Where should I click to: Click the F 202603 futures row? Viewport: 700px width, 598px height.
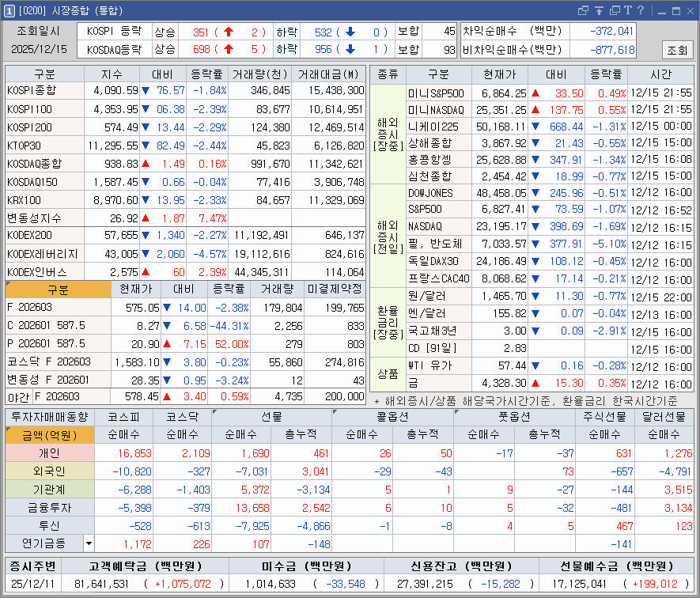tap(185, 308)
